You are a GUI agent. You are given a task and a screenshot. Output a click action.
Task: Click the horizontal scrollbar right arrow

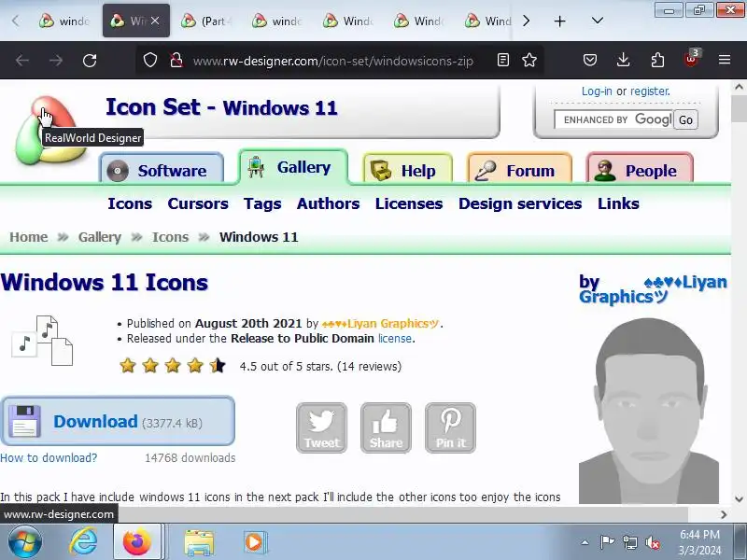pos(725,514)
